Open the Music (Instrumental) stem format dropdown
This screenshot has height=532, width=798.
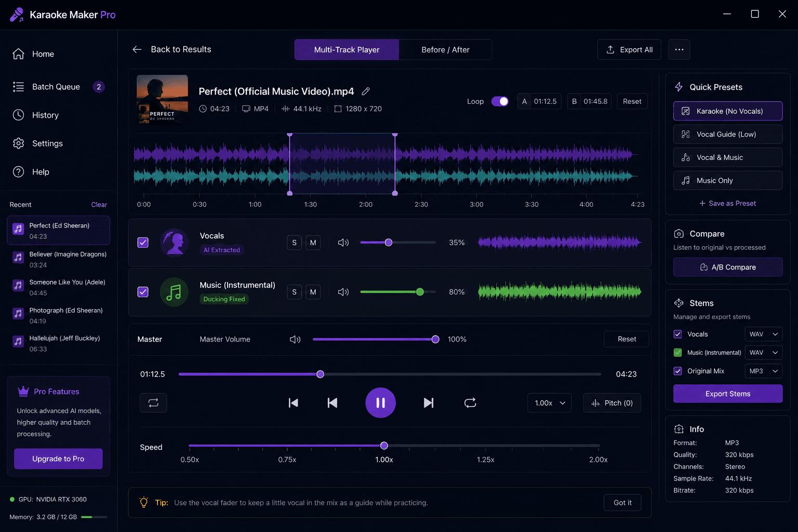(764, 353)
